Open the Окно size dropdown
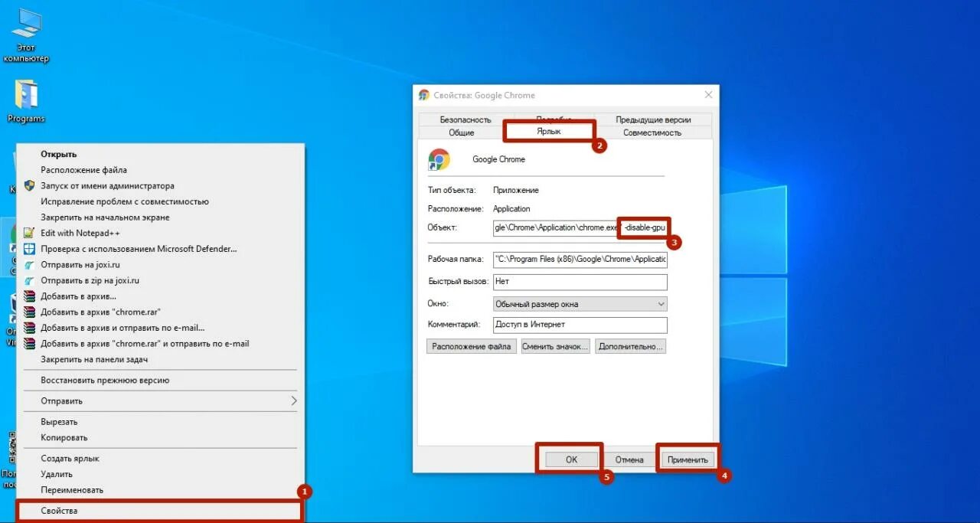This screenshot has height=523, width=980. 580,304
